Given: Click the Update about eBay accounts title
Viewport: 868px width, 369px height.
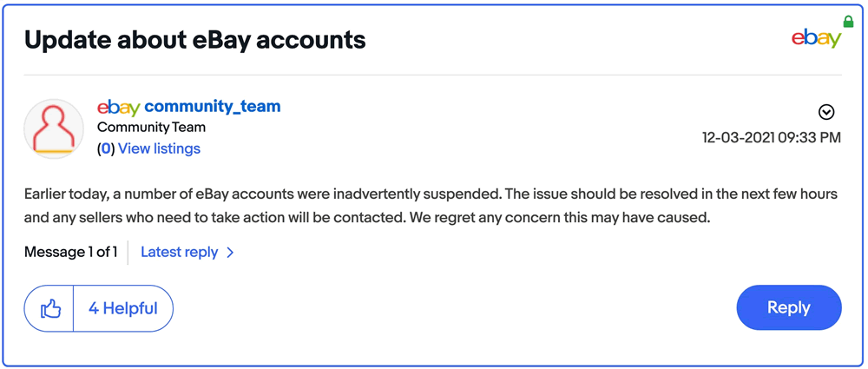Looking at the screenshot, I should (x=194, y=39).
